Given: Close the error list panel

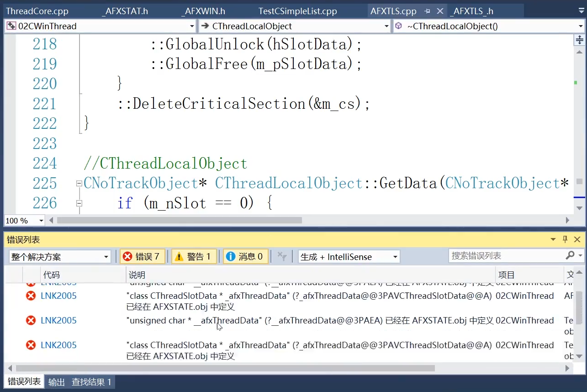Looking at the screenshot, I should [577, 239].
